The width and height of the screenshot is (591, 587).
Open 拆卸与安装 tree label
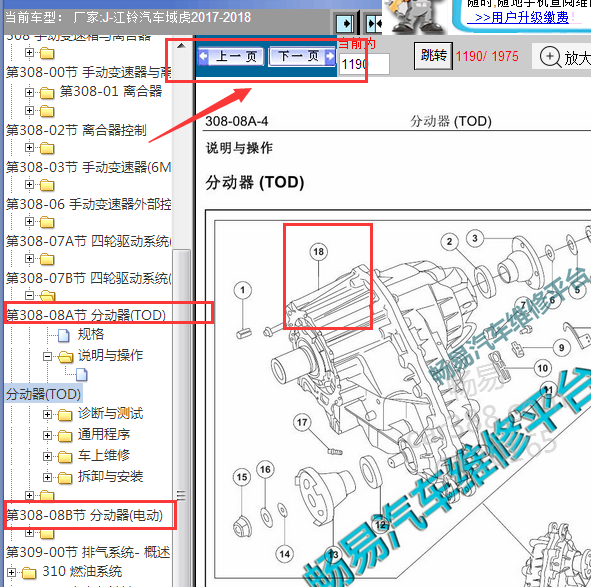pyautogui.click(x=110, y=477)
